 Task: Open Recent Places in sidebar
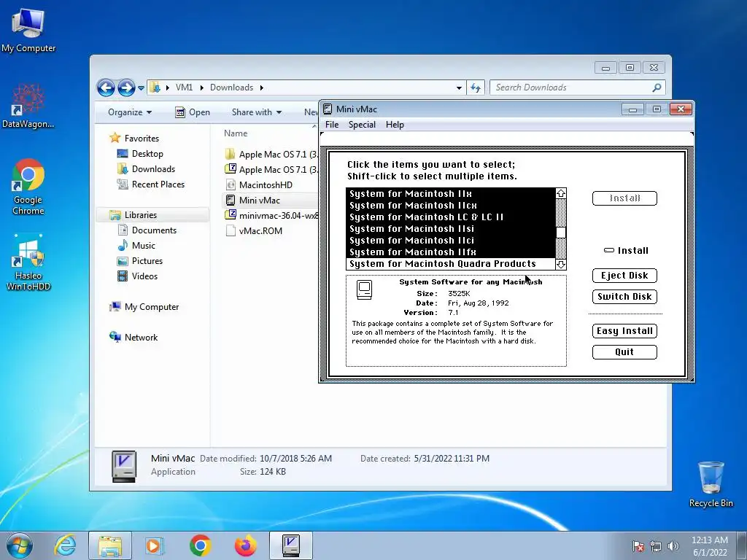point(150,184)
